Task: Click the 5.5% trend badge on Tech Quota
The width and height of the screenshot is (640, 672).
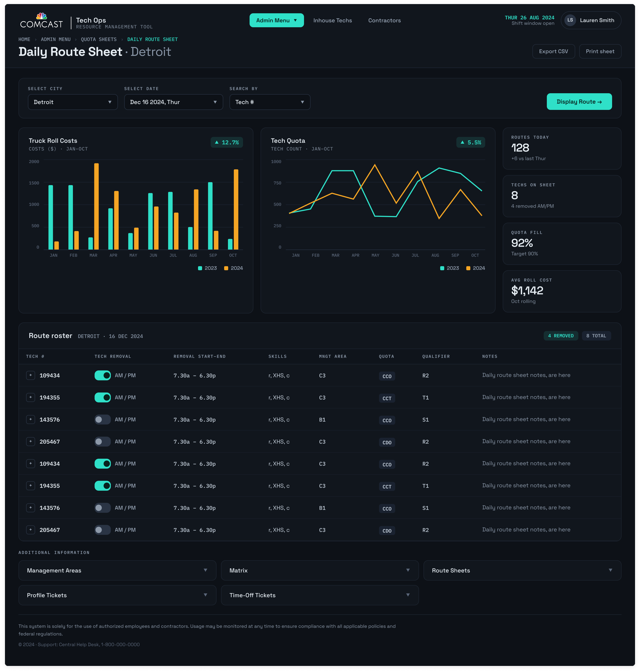Action: (471, 142)
